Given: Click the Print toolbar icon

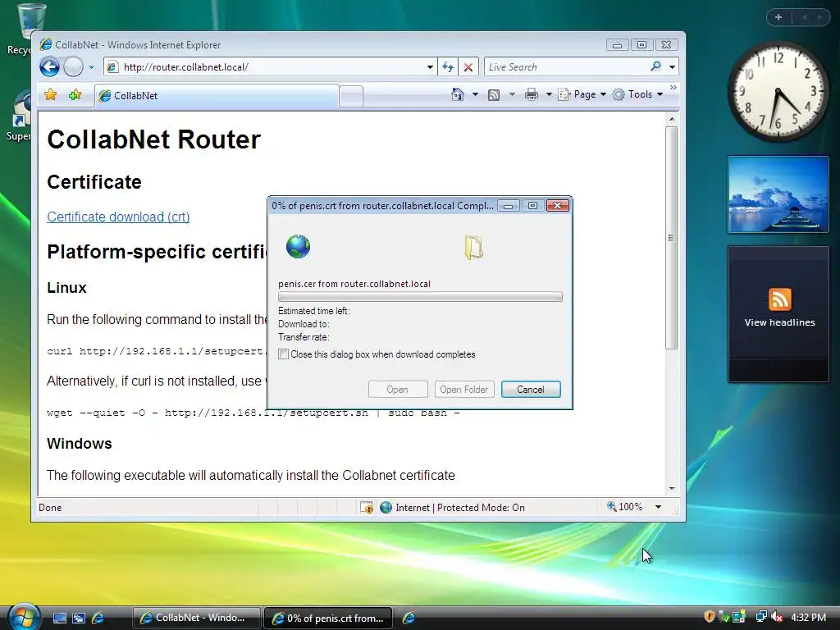Looking at the screenshot, I should pos(532,95).
